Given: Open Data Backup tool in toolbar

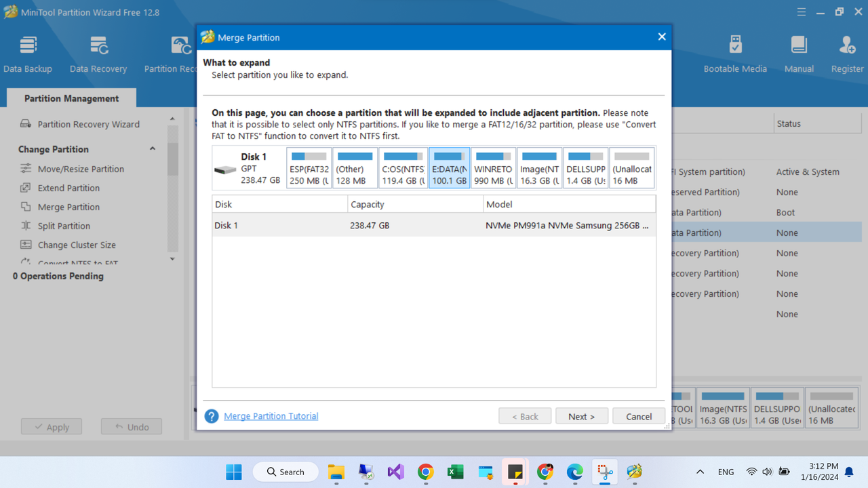Looking at the screenshot, I should click(28, 54).
